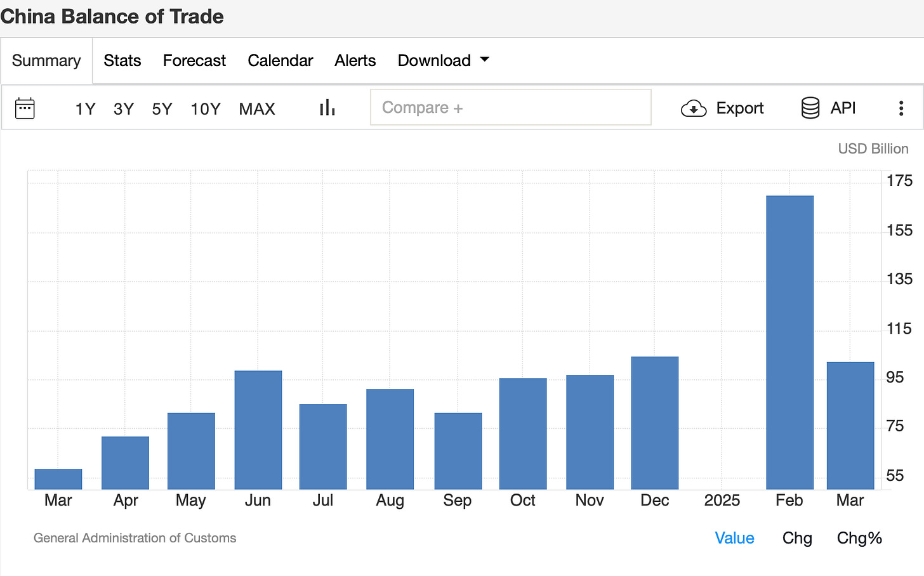Switch chart to Chg% view
This screenshot has height=576, width=924.
pyautogui.click(x=859, y=538)
